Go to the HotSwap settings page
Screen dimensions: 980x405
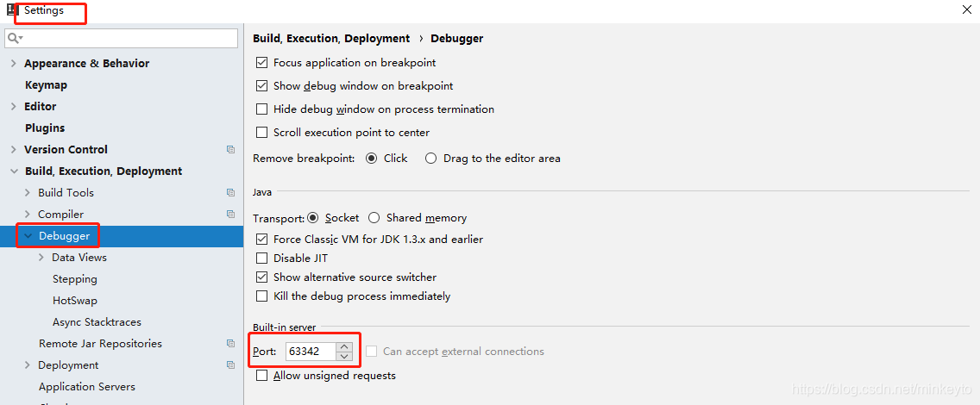tap(75, 301)
